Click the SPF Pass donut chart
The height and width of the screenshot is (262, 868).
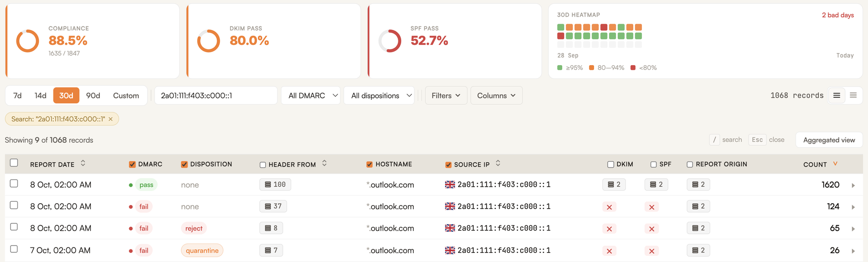point(390,41)
